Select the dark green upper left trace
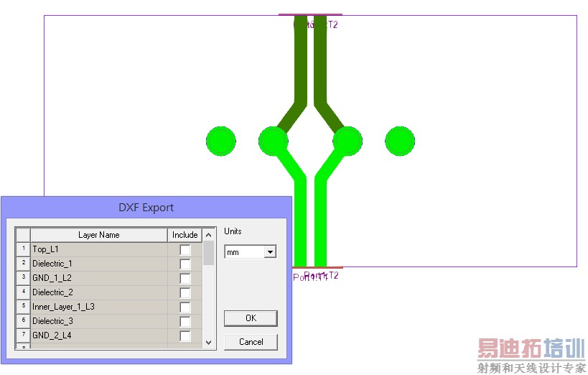 [301, 60]
